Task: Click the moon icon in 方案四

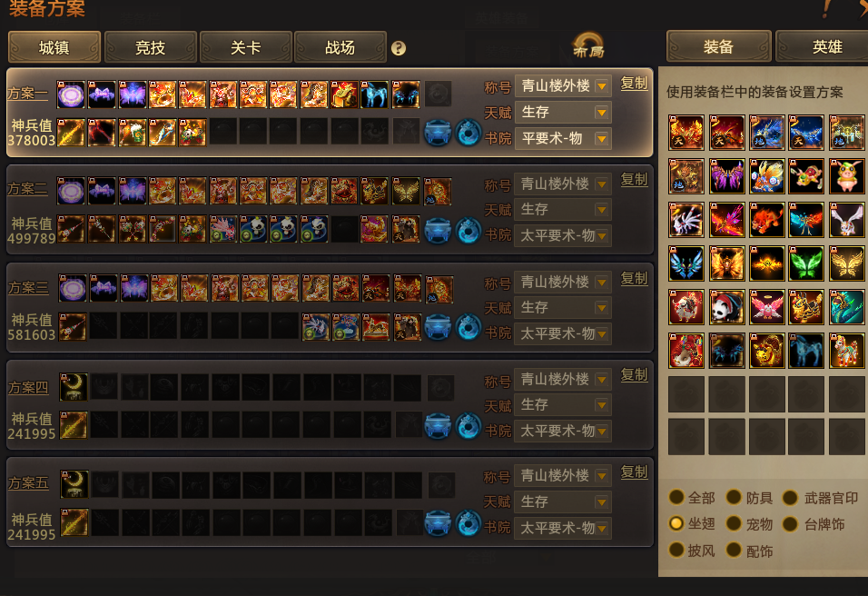Action: [x=74, y=387]
